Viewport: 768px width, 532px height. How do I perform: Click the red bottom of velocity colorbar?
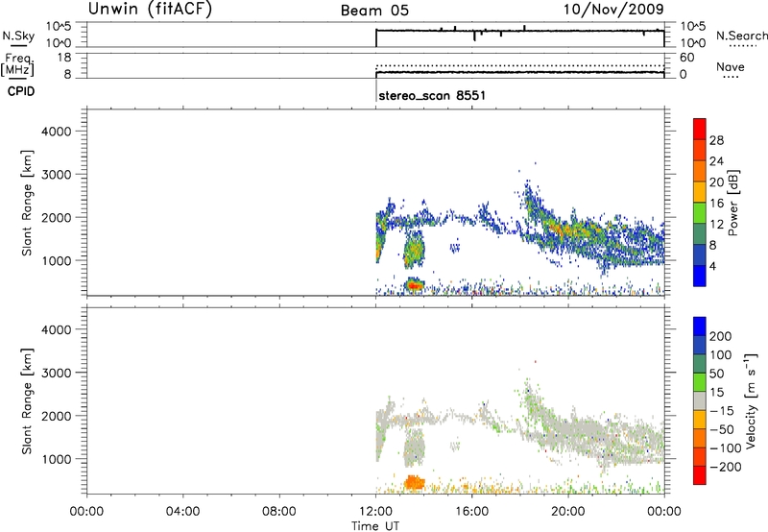[700, 475]
